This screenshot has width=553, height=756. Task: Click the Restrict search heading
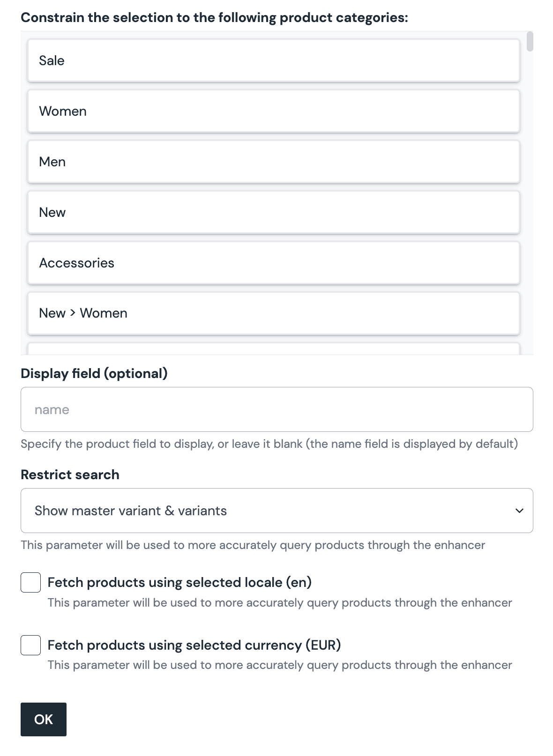[69, 474]
